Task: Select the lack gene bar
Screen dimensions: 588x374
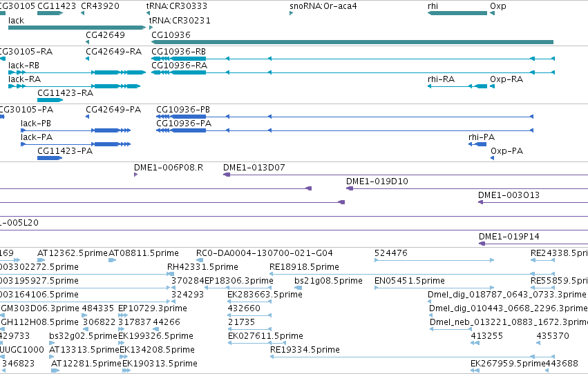Action: (x=77, y=28)
